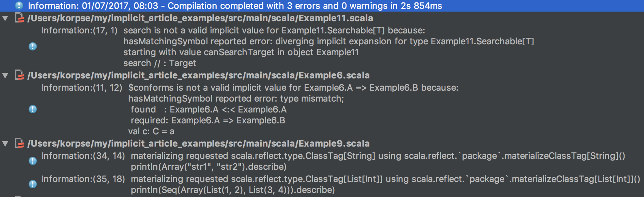Click the information balloon next to line 34 message
This screenshot has height=197, width=644.
(x=32, y=161)
